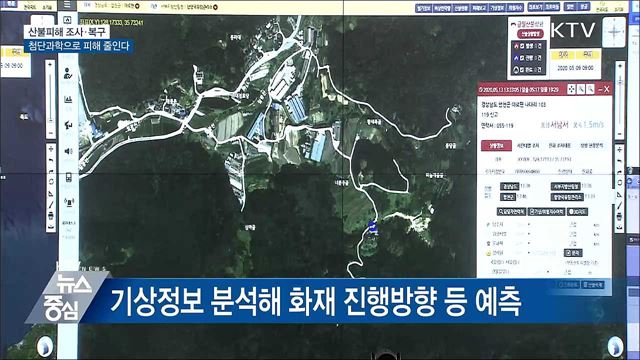640x360 pixels.
Task: Click the zoom-out minus on the right slider
Action: pos(620,134)
